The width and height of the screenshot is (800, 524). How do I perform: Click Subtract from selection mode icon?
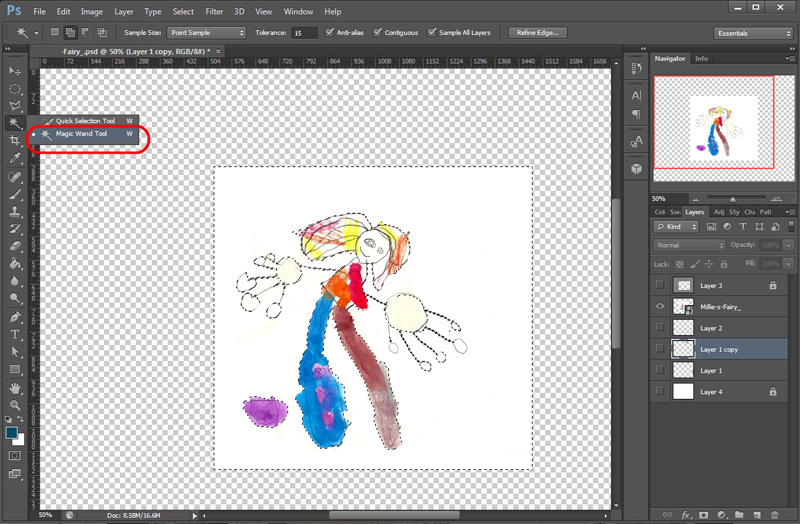[86, 33]
